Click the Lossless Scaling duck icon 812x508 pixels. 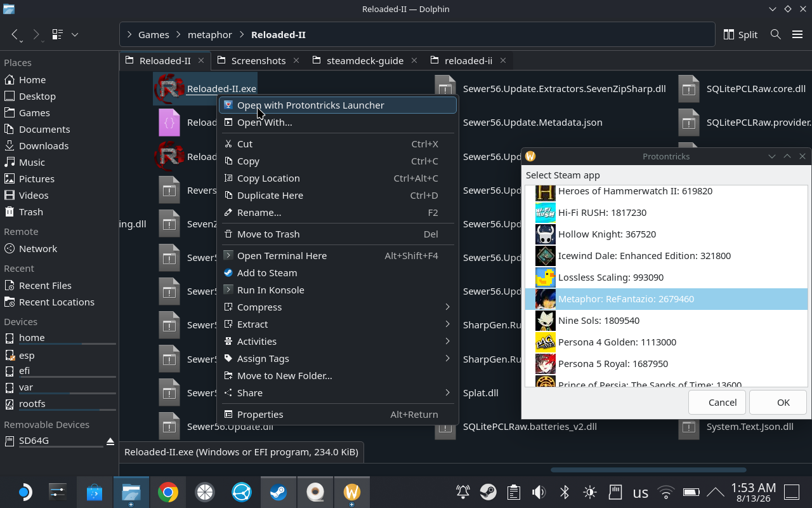pyautogui.click(x=546, y=277)
